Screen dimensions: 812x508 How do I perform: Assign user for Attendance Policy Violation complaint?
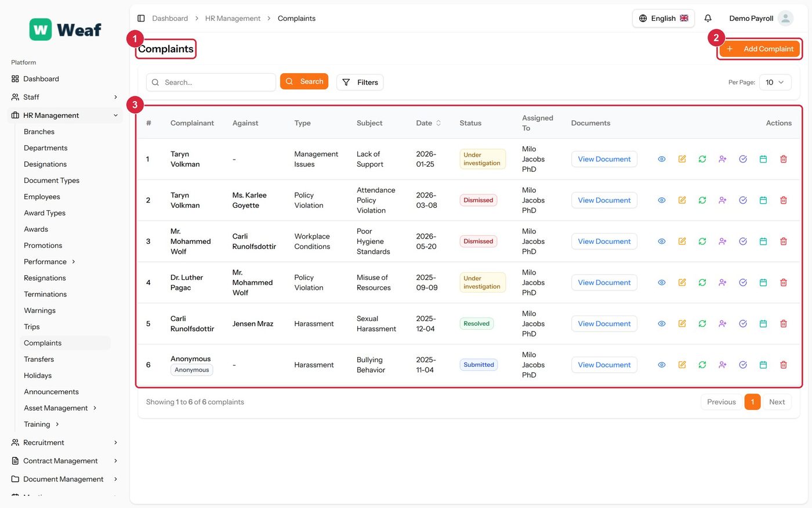723,200
